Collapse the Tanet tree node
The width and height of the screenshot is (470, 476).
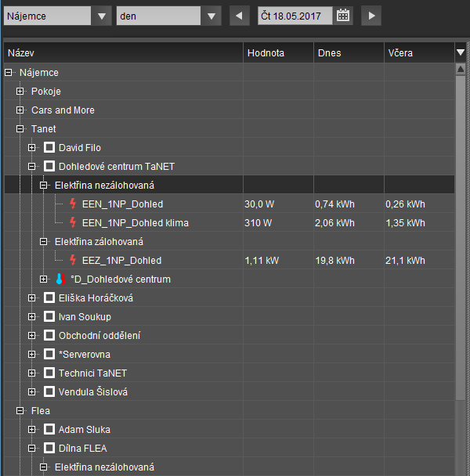20,129
